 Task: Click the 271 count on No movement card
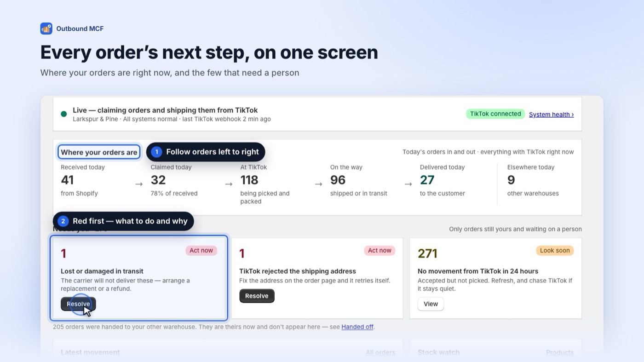pyautogui.click(x=427, y=253)
